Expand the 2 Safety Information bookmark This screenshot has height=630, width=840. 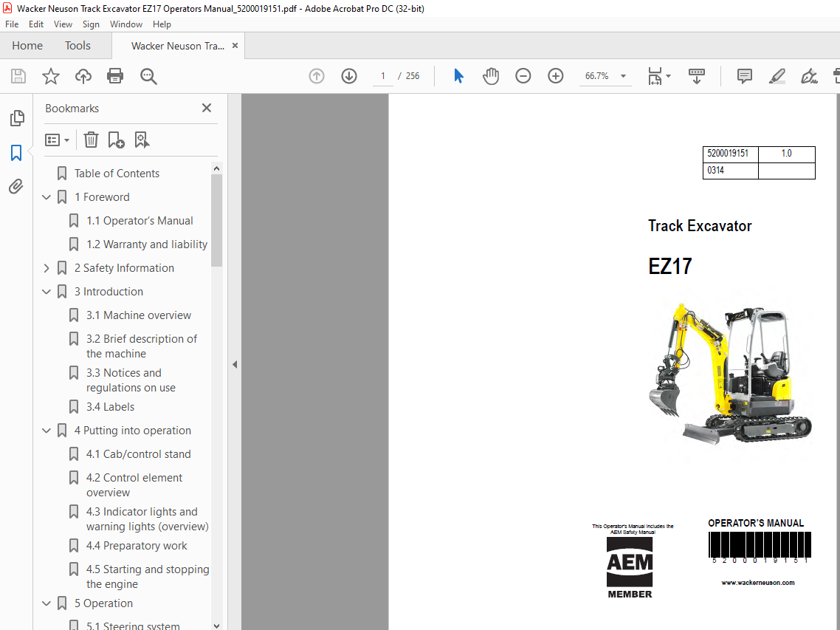point(47,268)
